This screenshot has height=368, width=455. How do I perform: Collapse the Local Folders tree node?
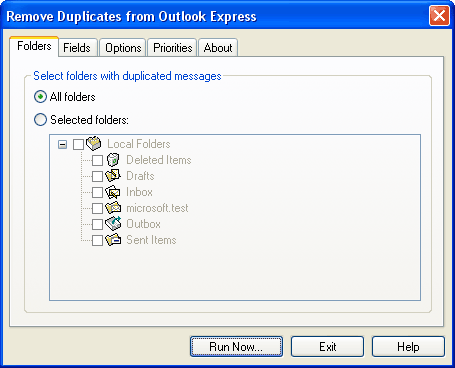(x=62, y=144)
